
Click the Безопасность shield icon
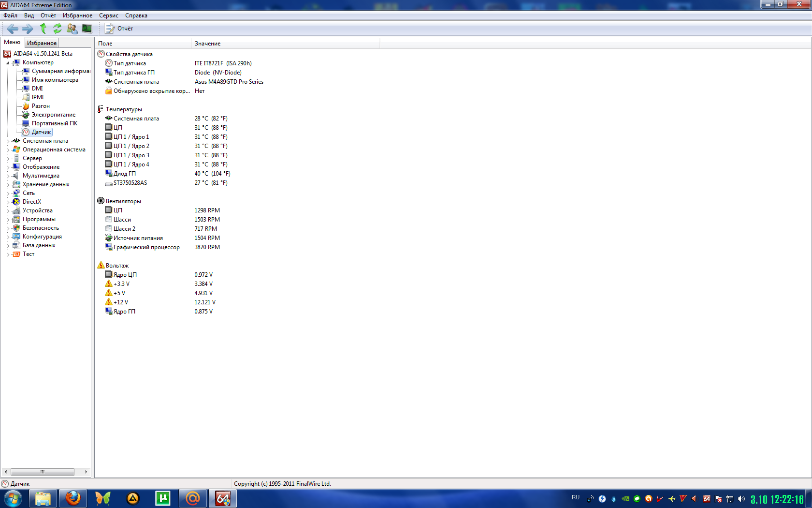coord(16,228)
